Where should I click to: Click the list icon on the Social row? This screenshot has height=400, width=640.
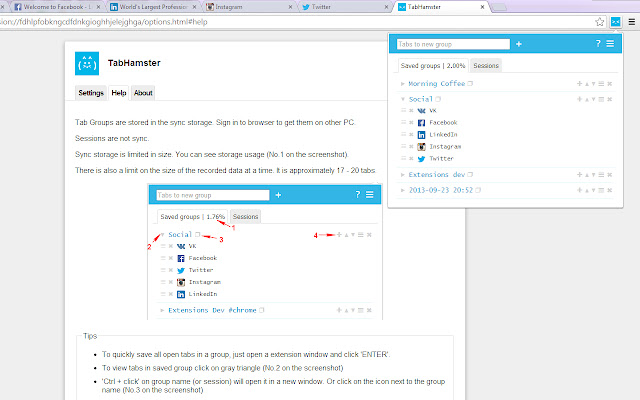click(601, 99)
